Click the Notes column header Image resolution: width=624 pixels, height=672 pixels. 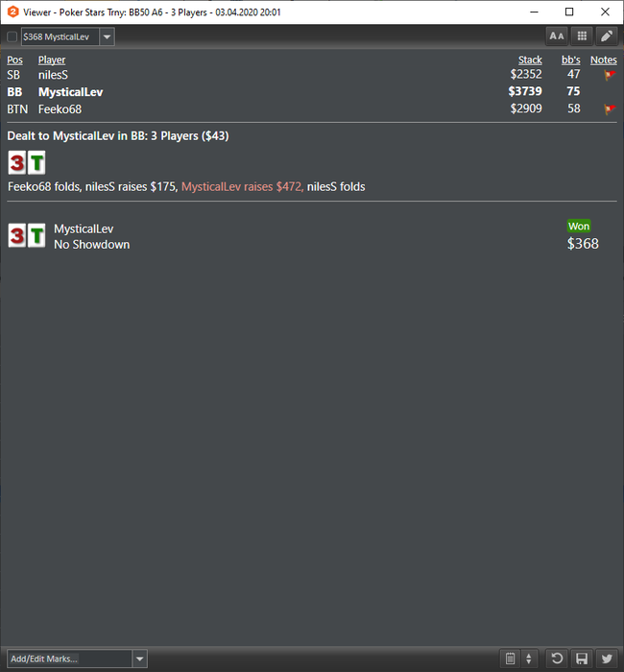coord(604,60)
